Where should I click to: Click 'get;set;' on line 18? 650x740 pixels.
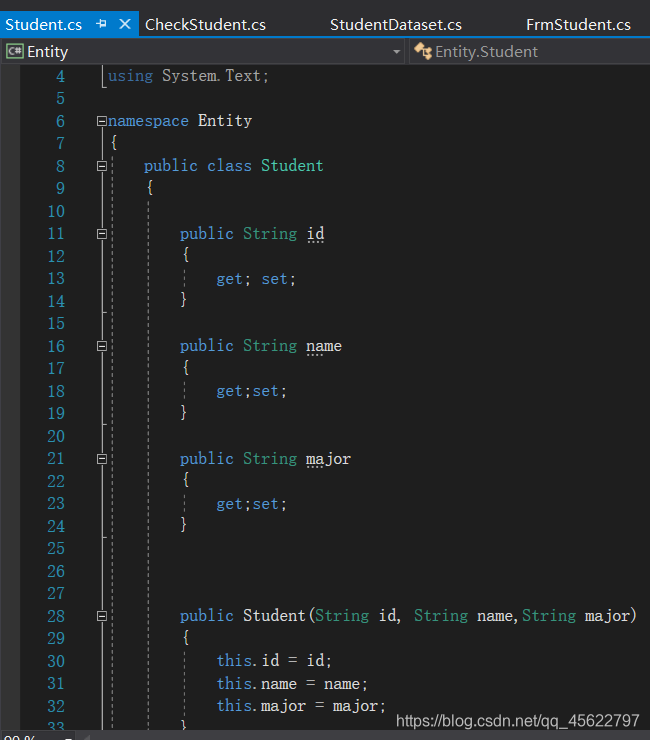252,391
